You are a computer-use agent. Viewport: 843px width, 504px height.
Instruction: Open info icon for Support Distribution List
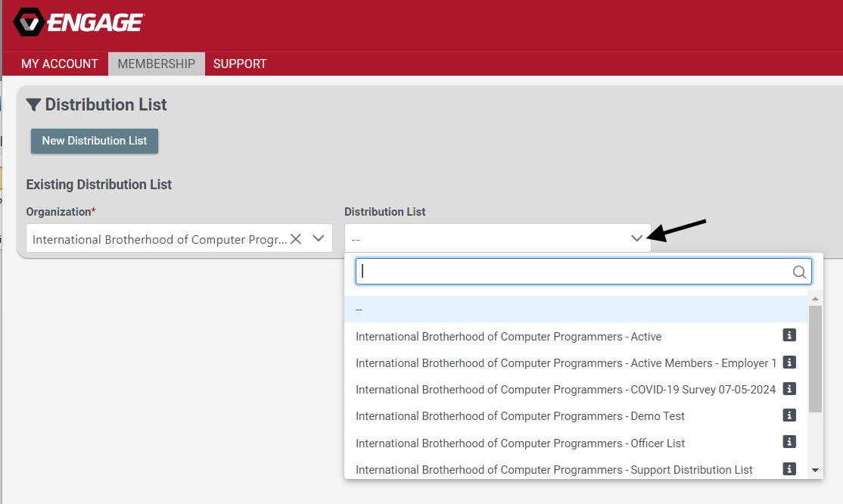pos(789,468)
